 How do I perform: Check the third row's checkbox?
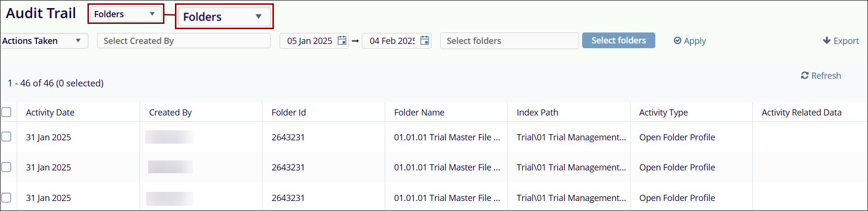coord(6,198)
